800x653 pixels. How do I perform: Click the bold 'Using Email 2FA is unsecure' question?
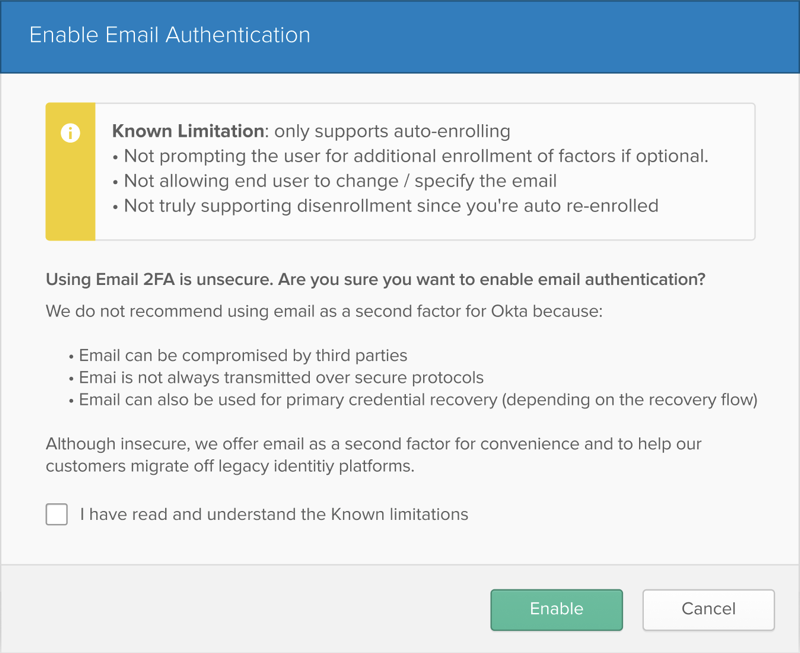click(376, 280)
